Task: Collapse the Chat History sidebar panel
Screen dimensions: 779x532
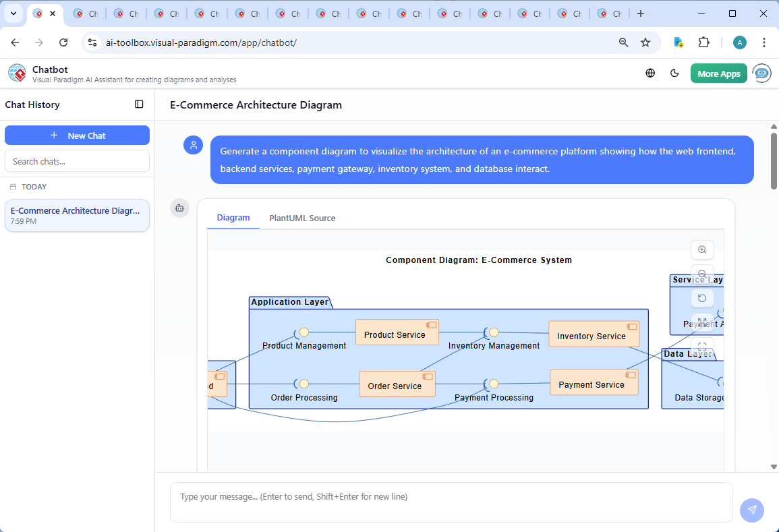Action: (x=139, y=105)
